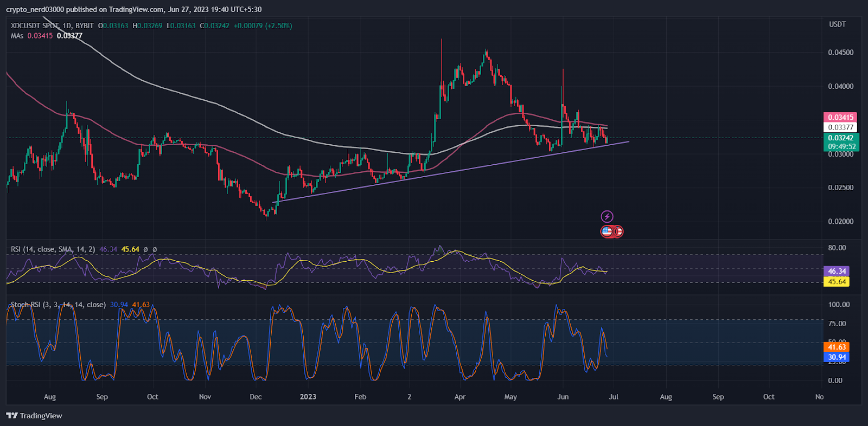868x426 pixels.
Task: Click the Jul label on time axis
Action: (x=614, y=397)
